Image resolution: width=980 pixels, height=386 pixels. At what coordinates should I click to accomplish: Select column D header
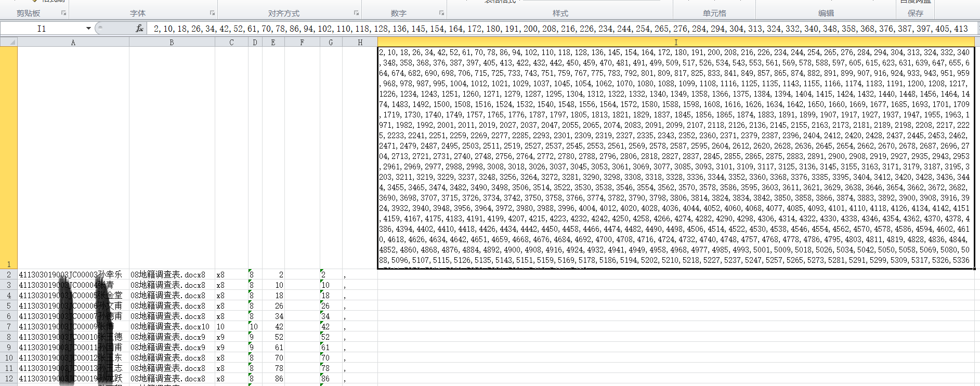point(255,42)
